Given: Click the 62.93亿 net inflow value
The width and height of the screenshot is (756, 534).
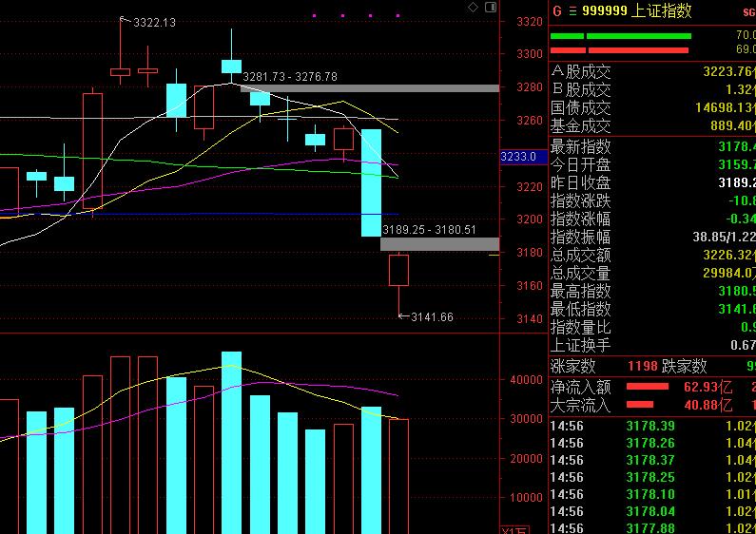Looking at the screenshot, I should [708, 387].
